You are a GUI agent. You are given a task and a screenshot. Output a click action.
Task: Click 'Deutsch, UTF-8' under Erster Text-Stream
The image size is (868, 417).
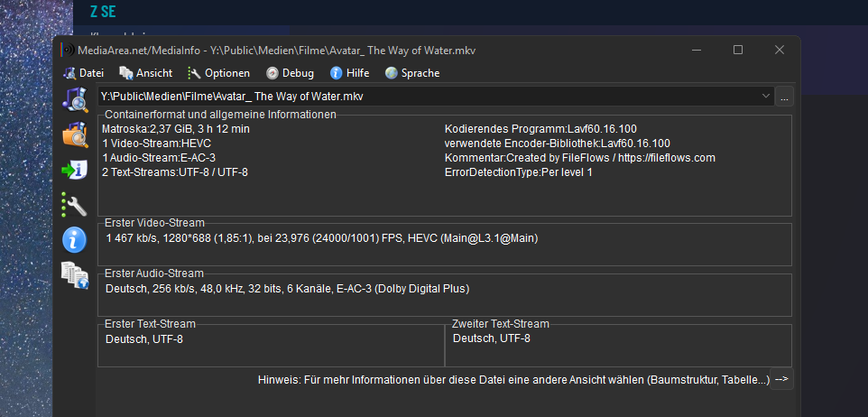144,339
